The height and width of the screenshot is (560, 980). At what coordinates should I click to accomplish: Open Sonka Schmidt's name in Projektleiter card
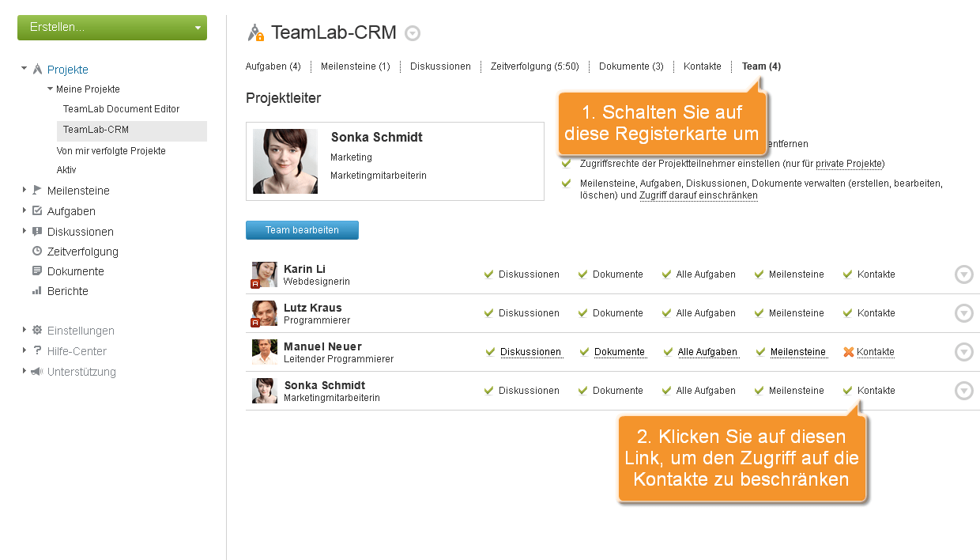377,138
